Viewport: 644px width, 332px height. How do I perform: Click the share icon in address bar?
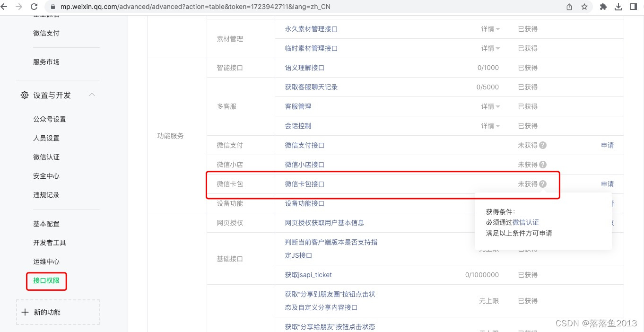coord(569,7)
